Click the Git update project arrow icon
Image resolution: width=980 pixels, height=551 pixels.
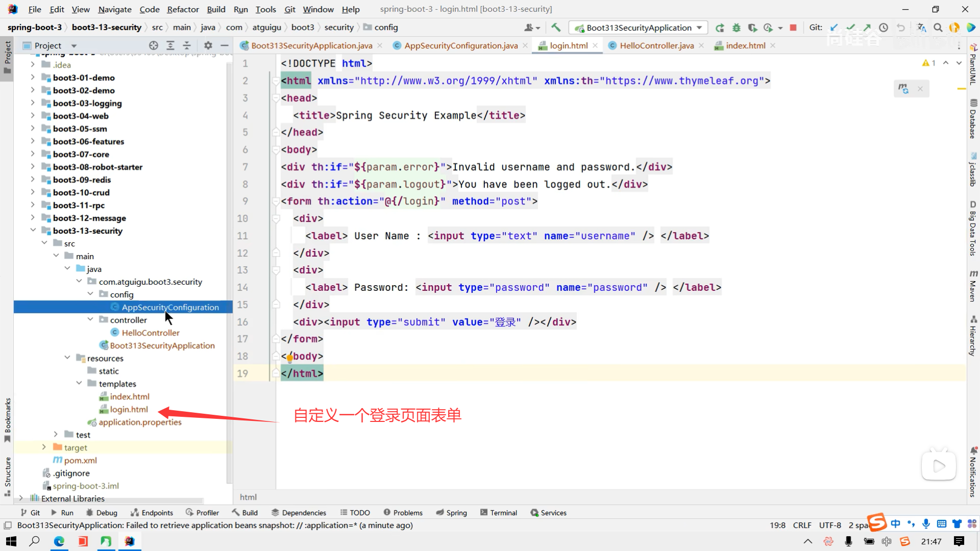pyautogui.click(x=834, y=28)
